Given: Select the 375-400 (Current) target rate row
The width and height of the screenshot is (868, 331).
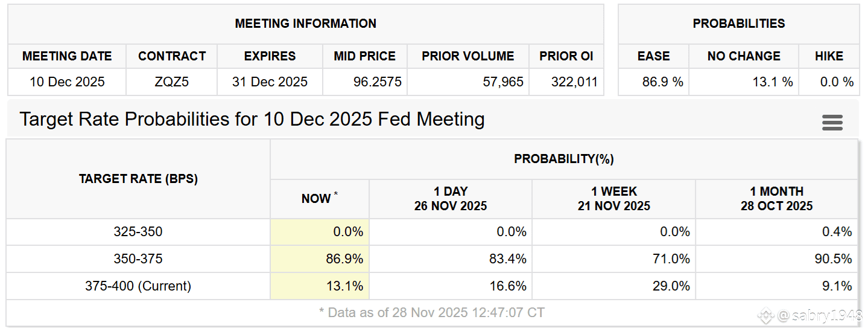Looking at the screenshot, I should (138, 286).
